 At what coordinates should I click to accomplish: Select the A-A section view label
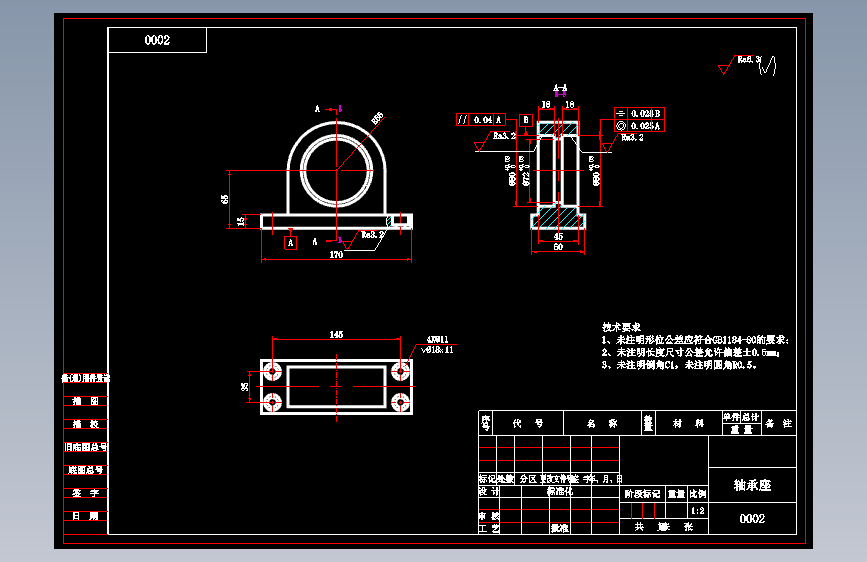click(x=560, y=88)
